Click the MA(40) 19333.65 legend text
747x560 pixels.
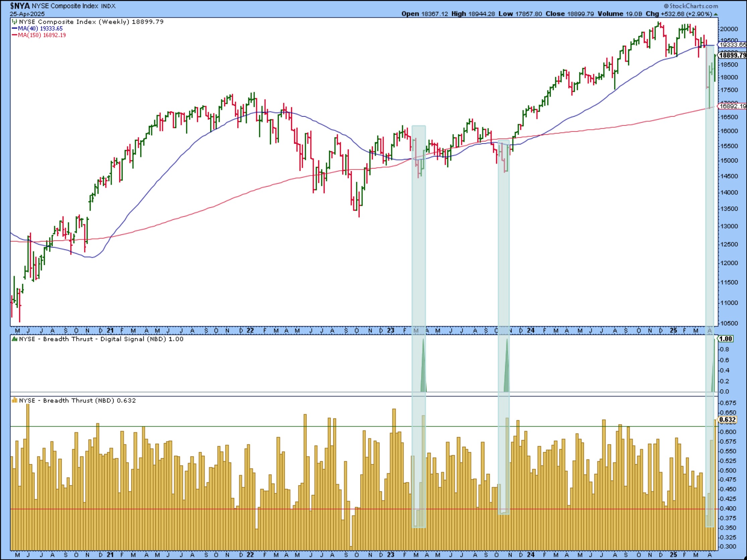tap(40, 29)
